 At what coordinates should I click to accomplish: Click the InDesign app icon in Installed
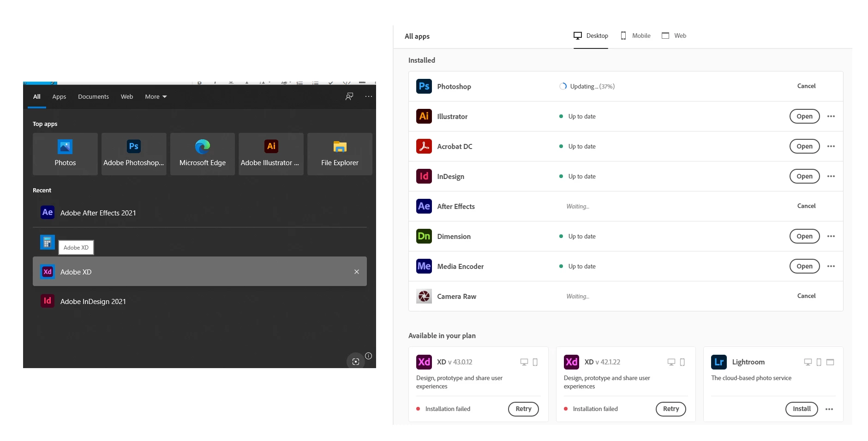pos(424,176)
